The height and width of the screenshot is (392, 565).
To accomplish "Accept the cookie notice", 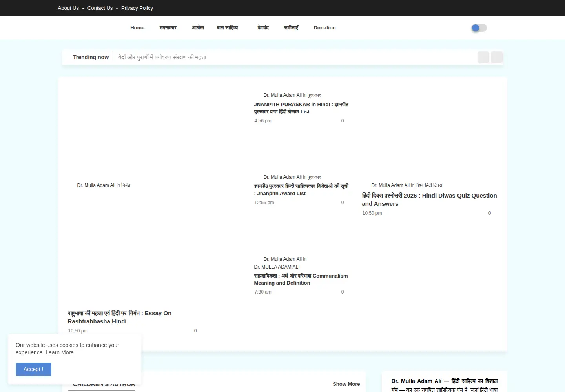I will click(33, 369).
